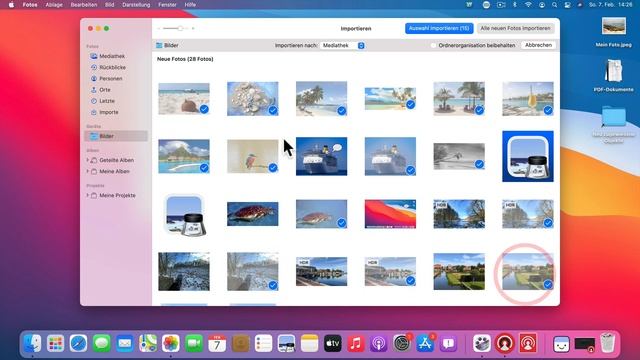Click the Neue Fotos (28 Fotos) heading
The width and height of the screenshot is (640, 360).
pos(185,59)
